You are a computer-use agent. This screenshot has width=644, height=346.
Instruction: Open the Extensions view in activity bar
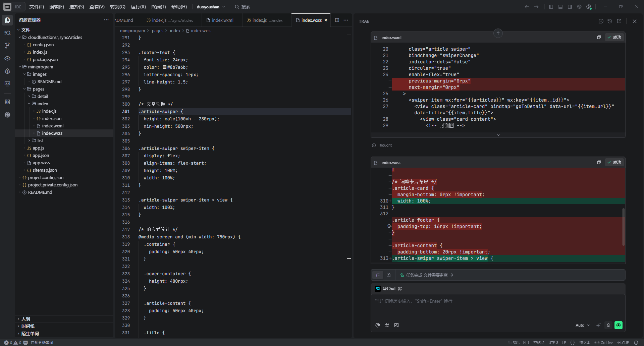[x=7, y=102]
